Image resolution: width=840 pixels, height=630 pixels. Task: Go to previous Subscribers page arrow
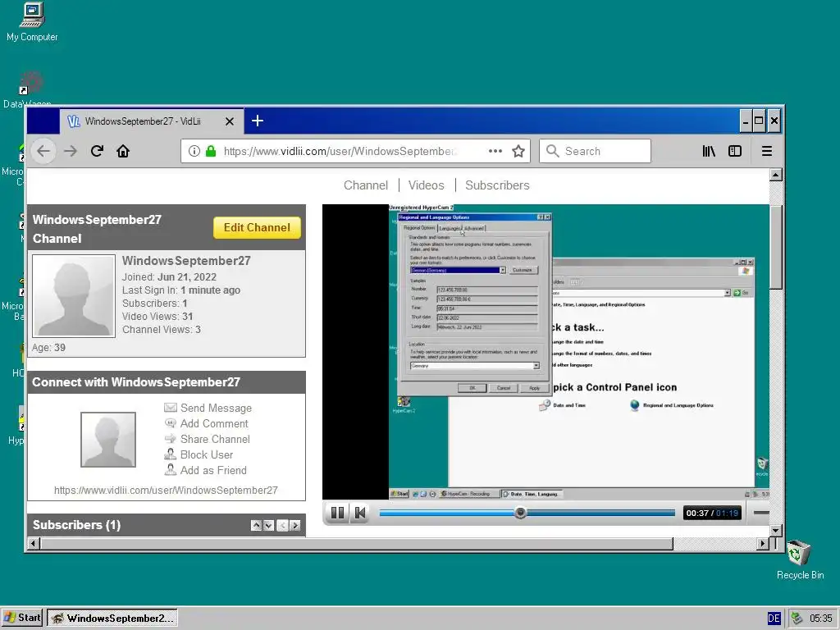point(283,526)
